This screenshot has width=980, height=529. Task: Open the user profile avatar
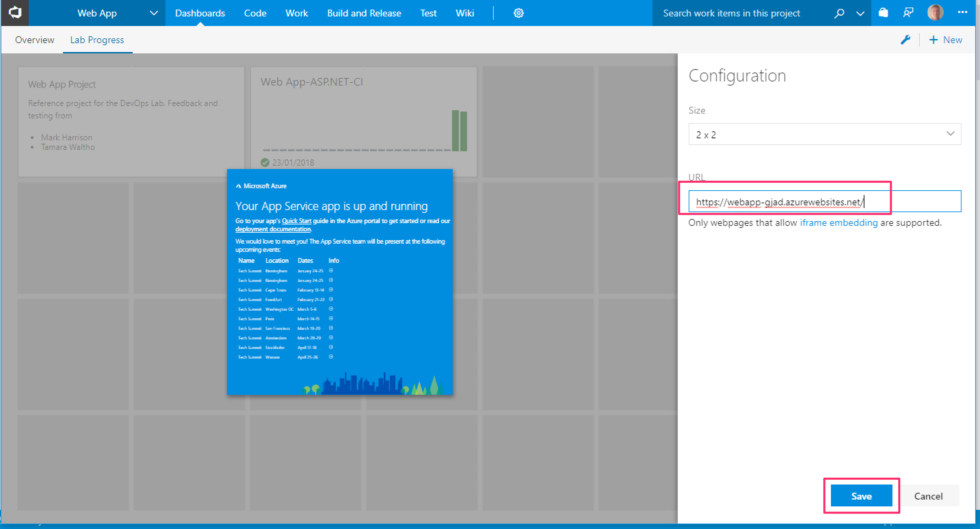pos(935,13)
